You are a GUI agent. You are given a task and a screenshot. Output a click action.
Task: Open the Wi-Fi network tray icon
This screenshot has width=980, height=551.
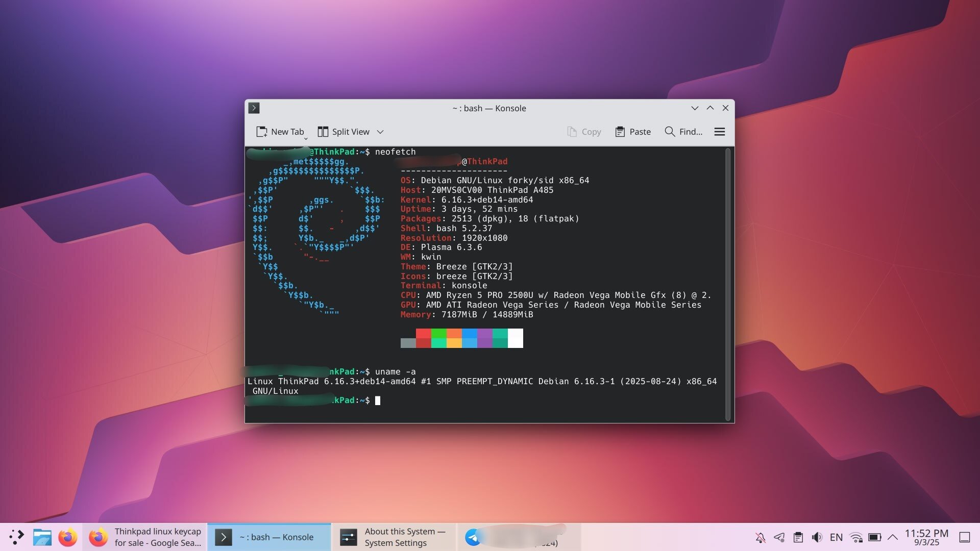[x=855, y=537]
